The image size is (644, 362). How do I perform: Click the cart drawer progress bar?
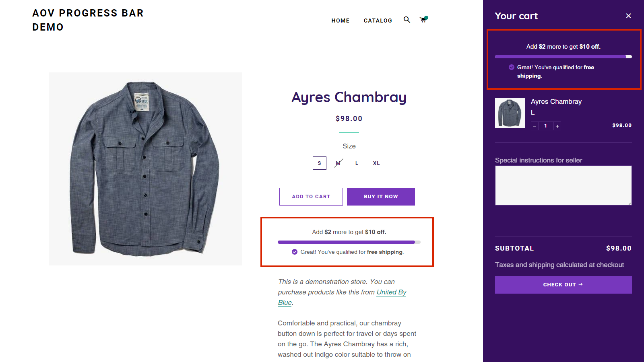(563, 57)
